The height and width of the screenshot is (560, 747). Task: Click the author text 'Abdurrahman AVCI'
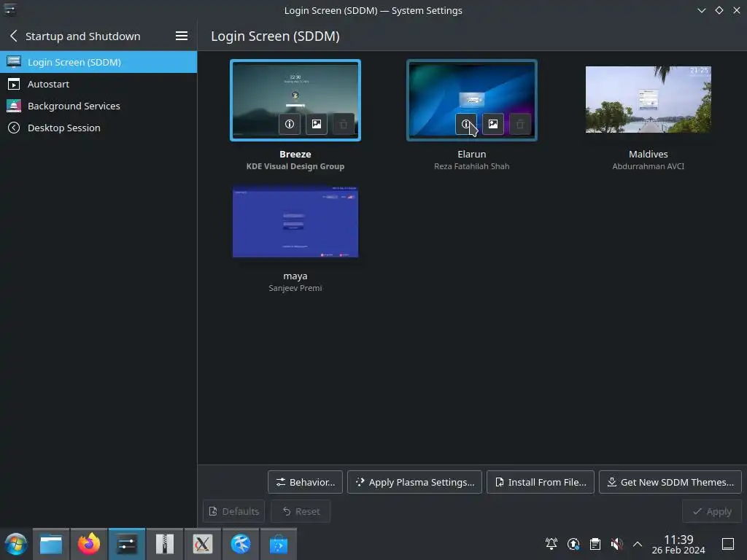point(648,166)
